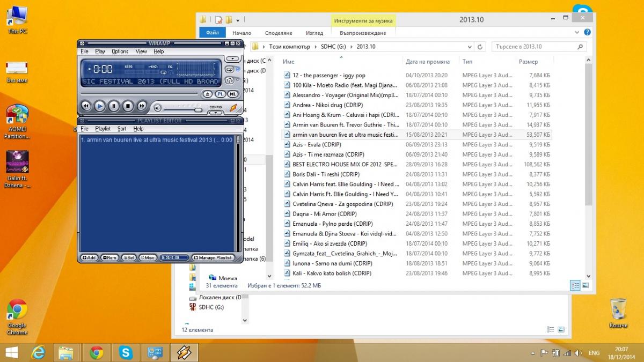Toggle the ML media library button

[x=233, y=94]
